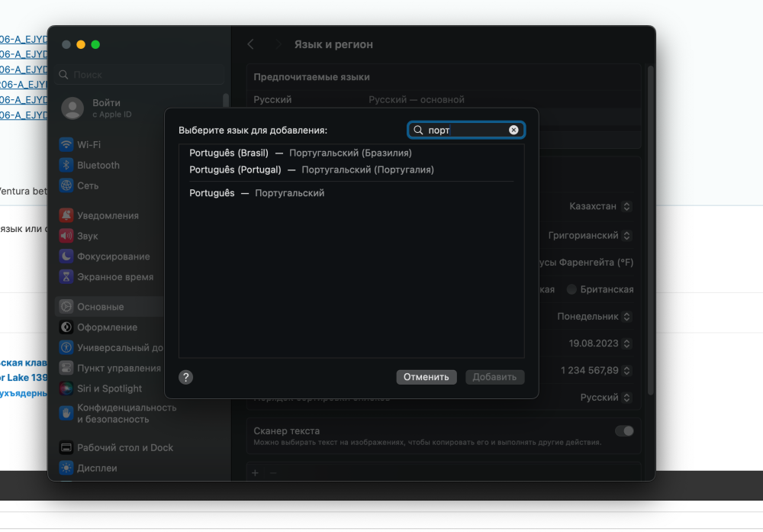Click the first link in the background page
The height and width of the screenshot is (532, 763).
tap(24, 39)
